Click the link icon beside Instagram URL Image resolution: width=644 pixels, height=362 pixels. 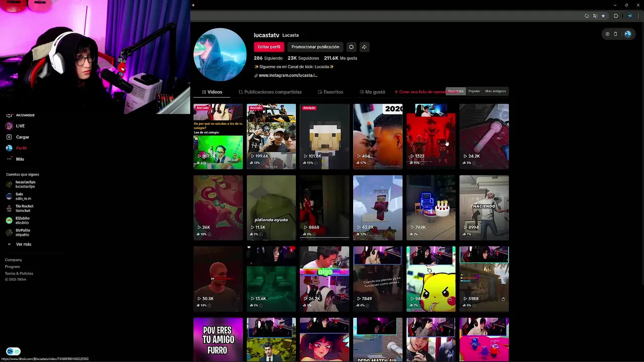256,75
